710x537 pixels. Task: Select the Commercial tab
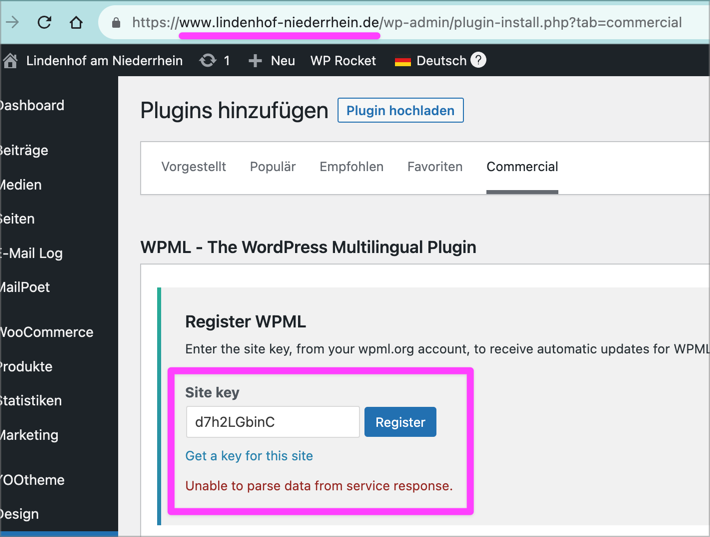[522, 167]
